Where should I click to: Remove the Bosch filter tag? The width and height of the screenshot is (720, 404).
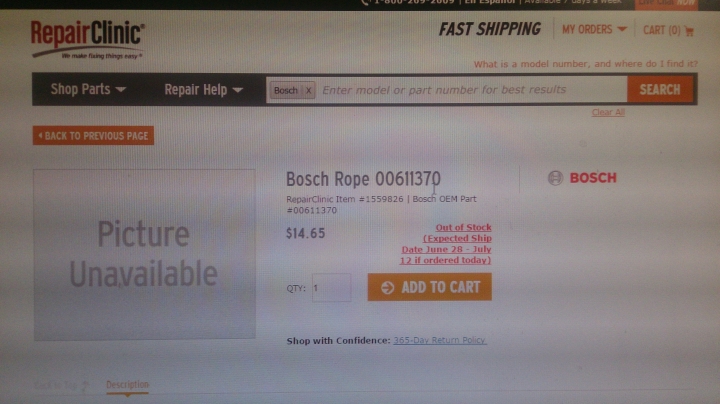[x=309, y=90]
